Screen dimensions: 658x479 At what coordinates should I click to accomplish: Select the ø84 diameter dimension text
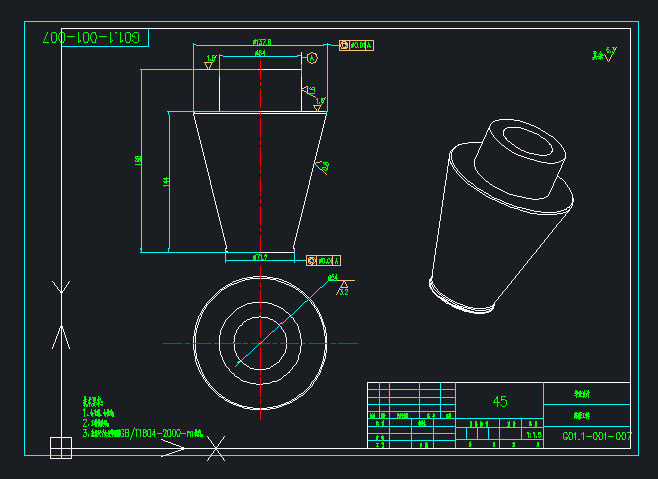click(x=260, y=53)
